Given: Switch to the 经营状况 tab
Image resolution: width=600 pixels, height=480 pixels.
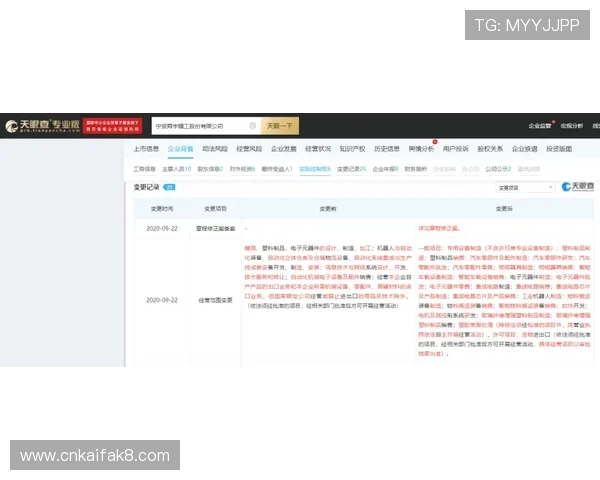Looking at the screenshot, I should click(x=318, y=149).
